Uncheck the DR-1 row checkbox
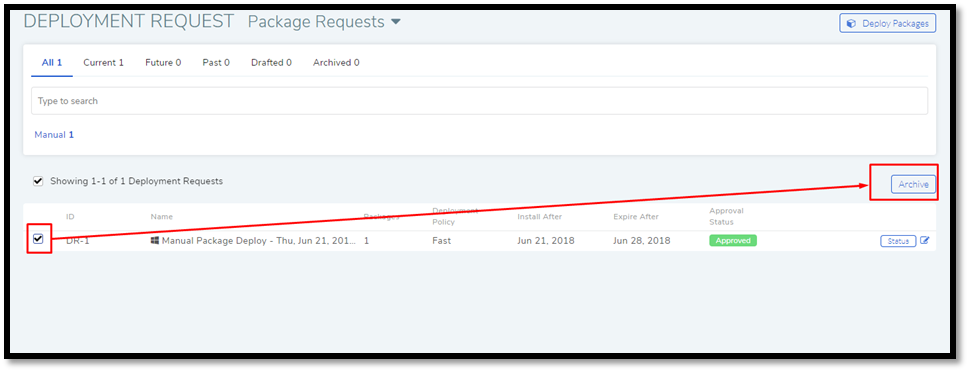The height and width of the screenshot is (372, 969). click(38, 239)
